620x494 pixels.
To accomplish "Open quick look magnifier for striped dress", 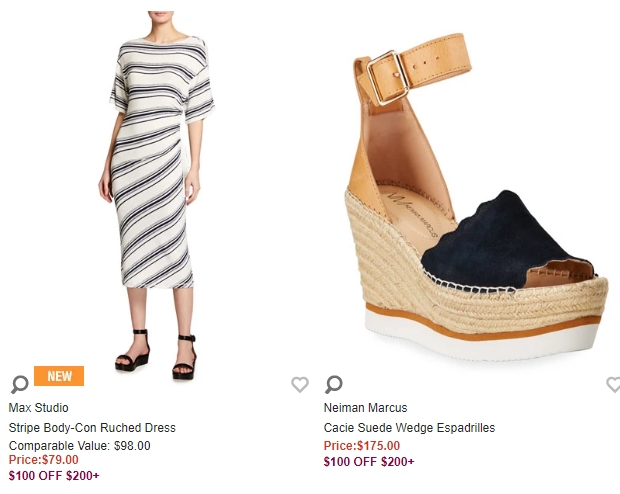I will click(19, 384).
